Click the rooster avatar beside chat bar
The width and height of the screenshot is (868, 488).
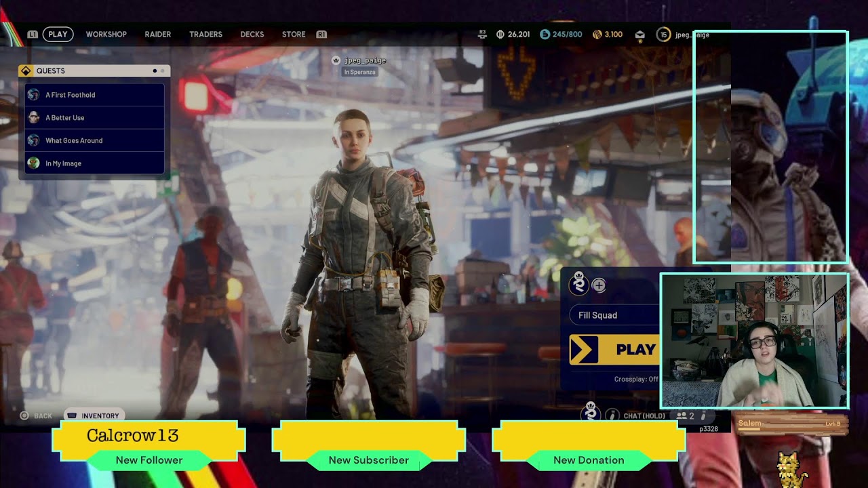pos(591,411)
